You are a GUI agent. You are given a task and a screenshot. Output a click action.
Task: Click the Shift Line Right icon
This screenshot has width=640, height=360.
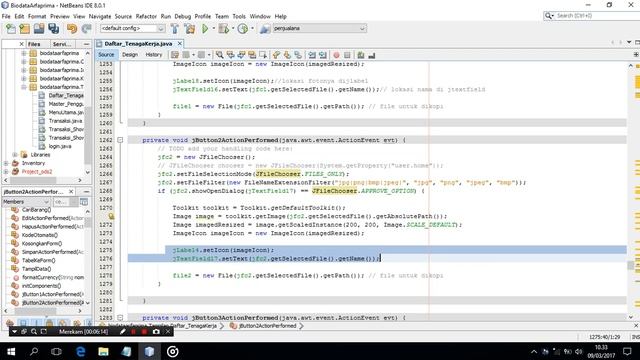(x=323, y=55)
